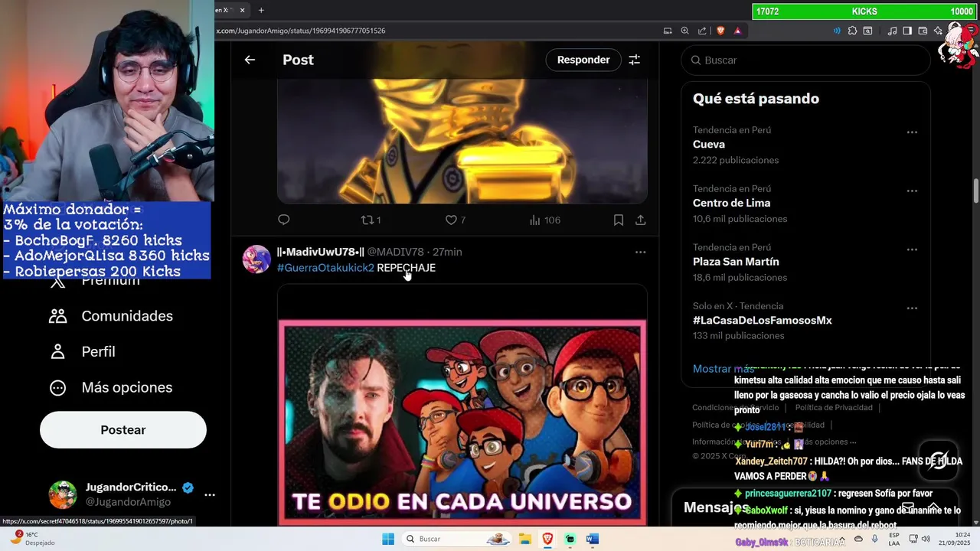Screen dimensions: 980x551
Task: Open reply filter settings icon next to Responder
Action: (634, 60)
